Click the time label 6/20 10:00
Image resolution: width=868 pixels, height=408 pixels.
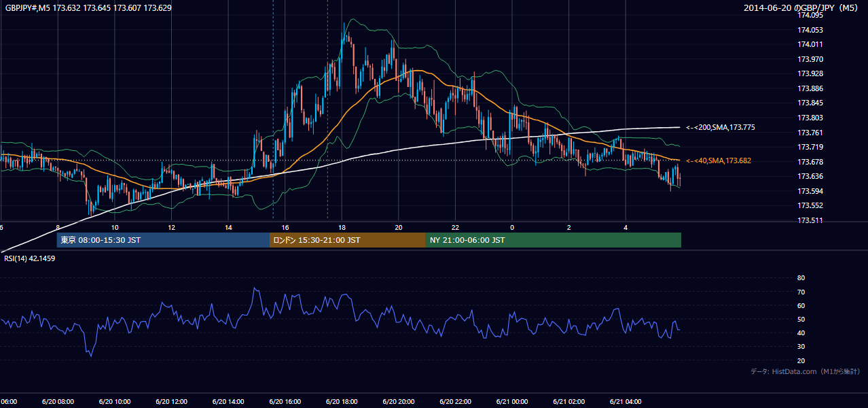tap(114, 402)
